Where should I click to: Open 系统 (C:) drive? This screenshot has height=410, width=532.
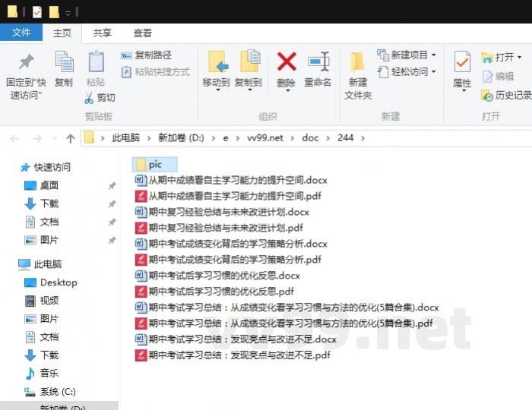pyautogui.click(x=49, y=392)
